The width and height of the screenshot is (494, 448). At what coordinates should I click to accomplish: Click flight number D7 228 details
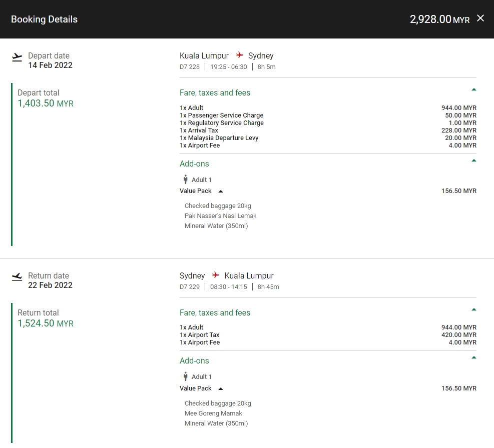click(190, 66)
